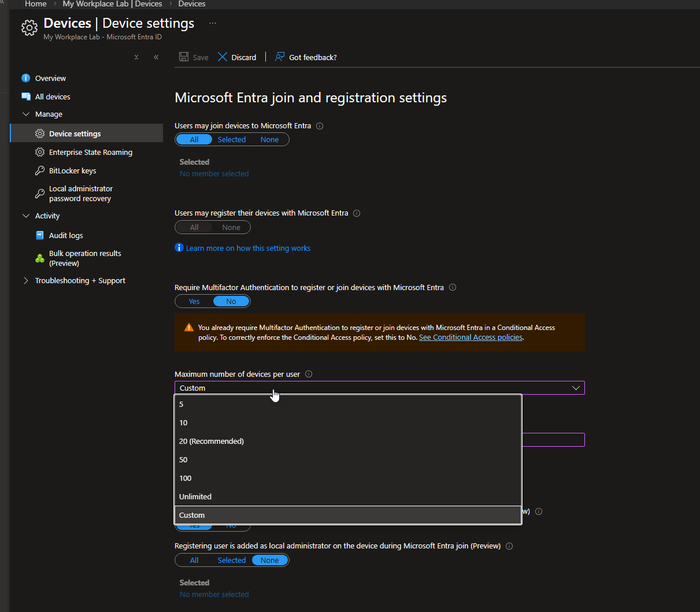Click the Got feedback person icon
The width and height of the screenshot is (700, 612).
tap(280, 57)
